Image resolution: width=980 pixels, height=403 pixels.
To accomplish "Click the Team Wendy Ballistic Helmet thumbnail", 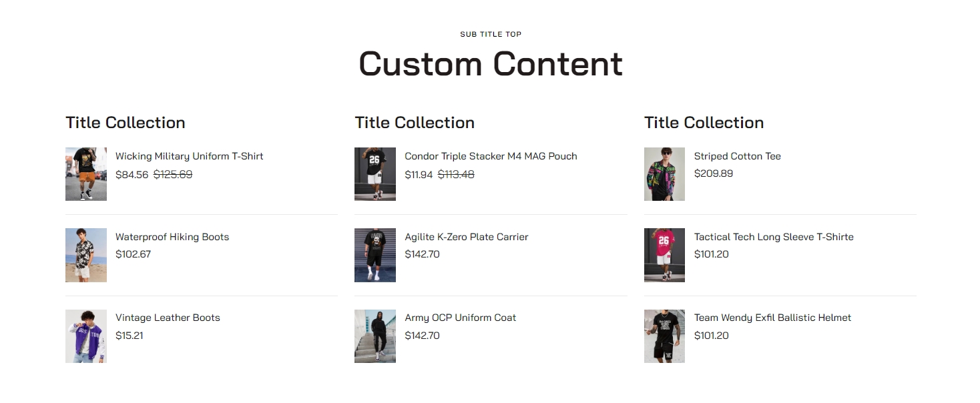I will (664, 336).
